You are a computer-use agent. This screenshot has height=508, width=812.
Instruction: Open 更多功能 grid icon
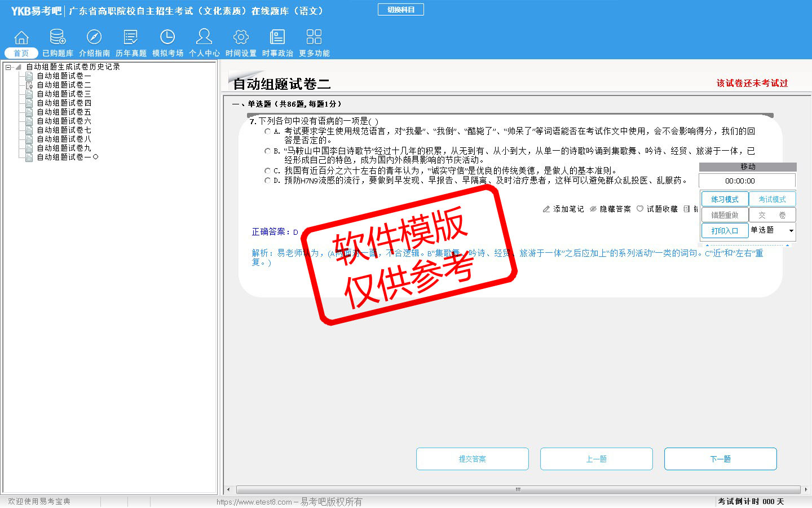pos(314,38)
